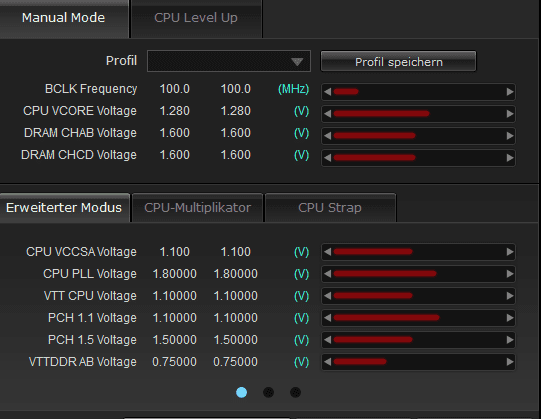541x419 pixels.
Task: Switch to Manual Mode tab
Action: click(64, 18)
